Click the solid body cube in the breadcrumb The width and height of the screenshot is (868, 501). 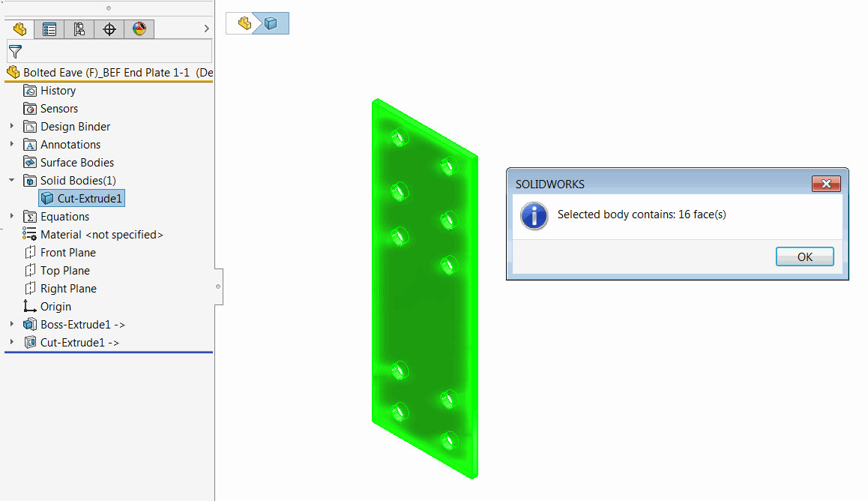click(x=271, y=23)
